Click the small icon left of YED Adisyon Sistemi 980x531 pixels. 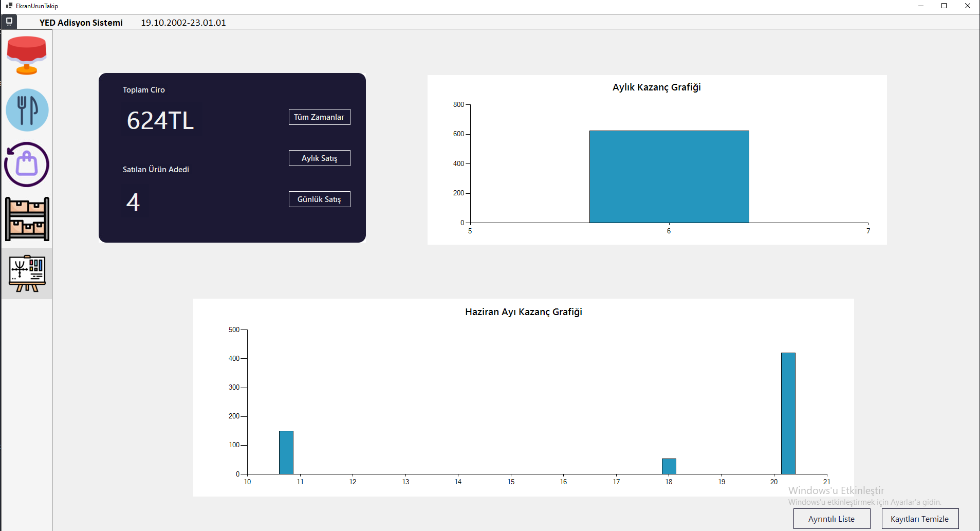pyautogui.click(x=9, y=22)
